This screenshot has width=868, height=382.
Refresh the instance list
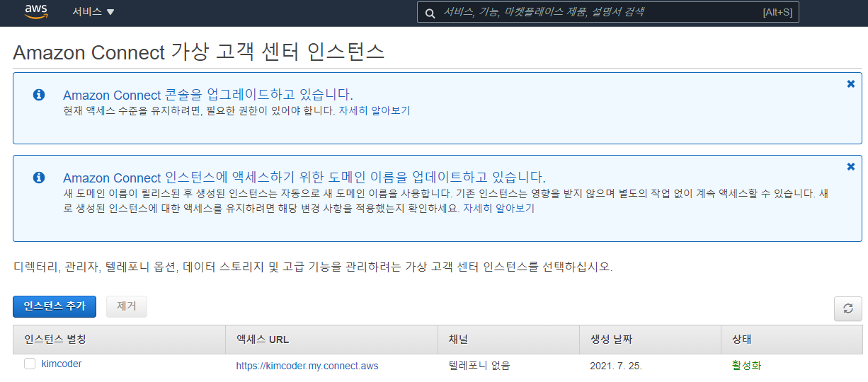coord(848,308)
